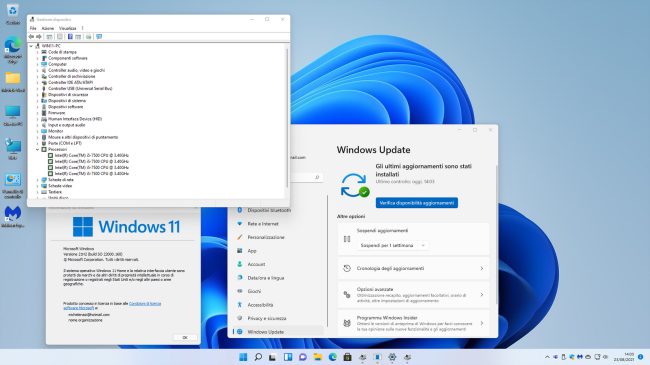Select App in Settings sidebar
The image size is (650, 365).
coord(252,251)
